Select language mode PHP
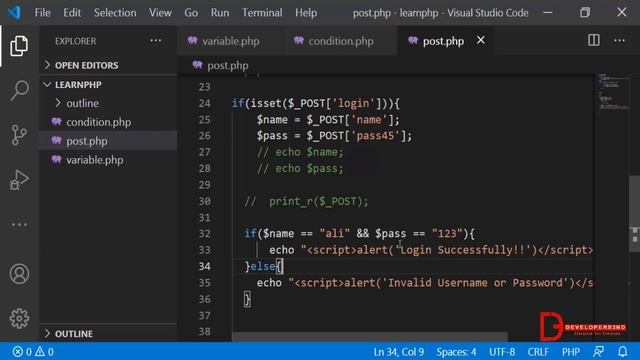This screenshot has width=640, height=360. (571, 352)
